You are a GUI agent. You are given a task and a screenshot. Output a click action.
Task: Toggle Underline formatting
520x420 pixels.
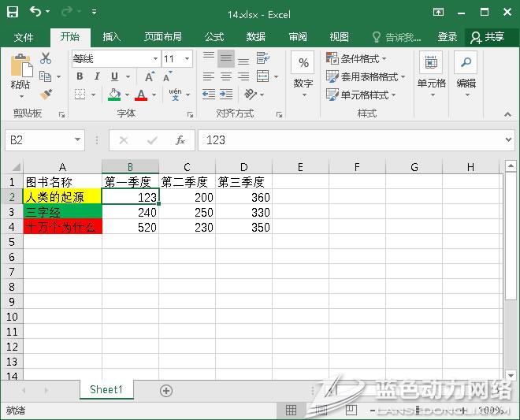click(115, 76)
